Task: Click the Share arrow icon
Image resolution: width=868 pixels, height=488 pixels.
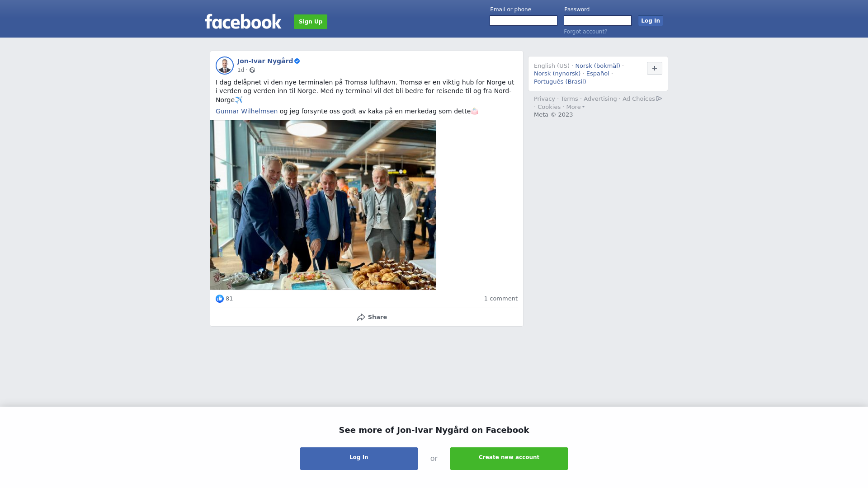Action: point(361,317)
